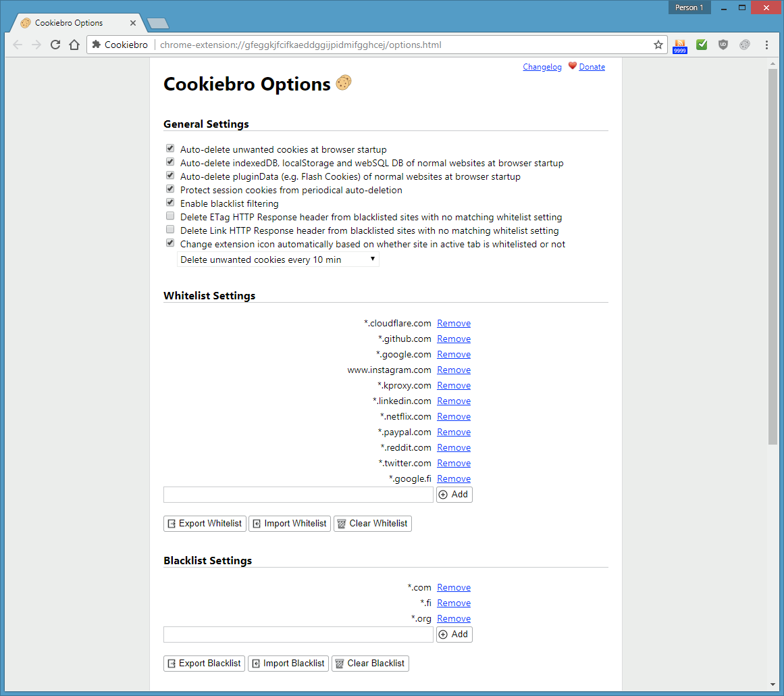
Task: Toggle Enable blacklist filtering checkbox
Action: [x=170, y=203]
